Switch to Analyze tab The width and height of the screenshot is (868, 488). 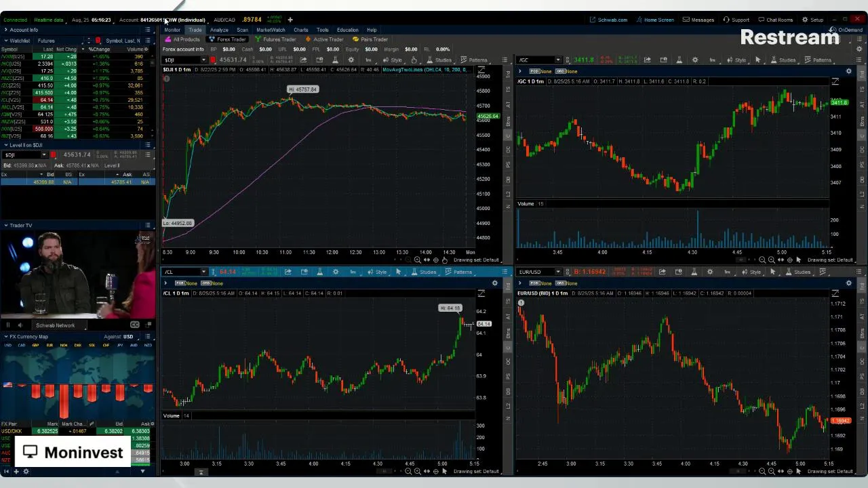(219, 30)
